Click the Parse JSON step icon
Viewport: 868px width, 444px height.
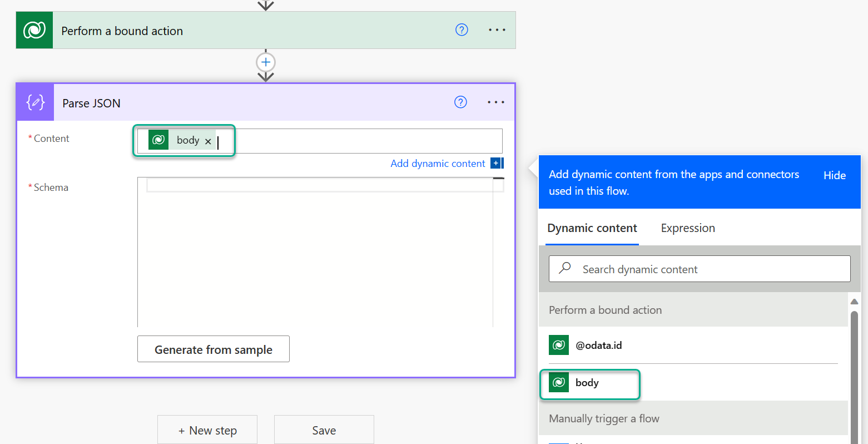(x=34, y=102)
